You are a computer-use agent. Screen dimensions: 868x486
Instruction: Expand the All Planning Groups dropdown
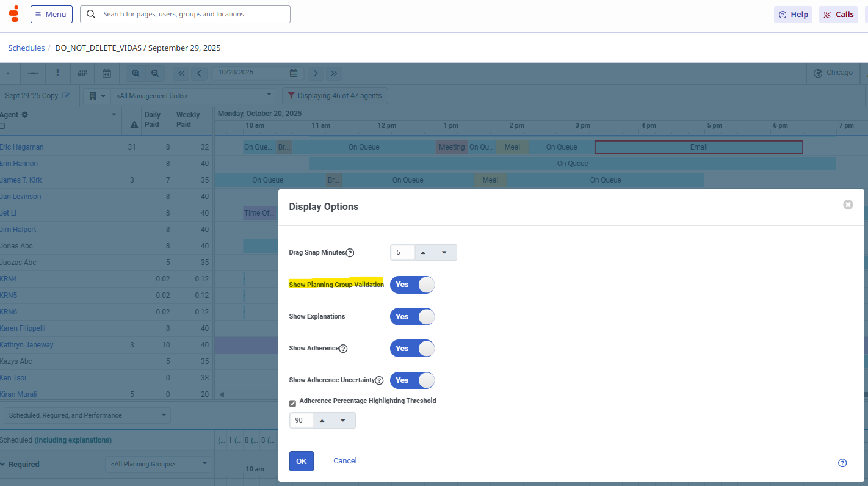158,464
